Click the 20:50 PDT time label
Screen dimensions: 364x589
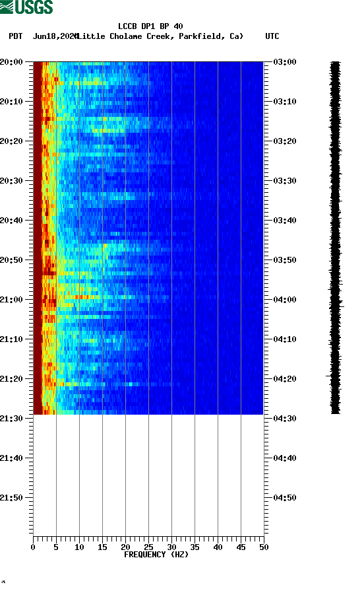point(12,260)
